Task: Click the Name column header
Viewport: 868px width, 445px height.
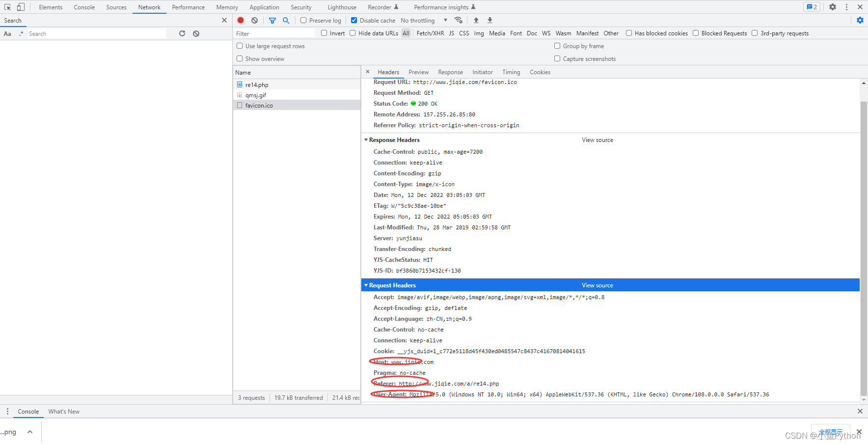Action: point(297,72)
